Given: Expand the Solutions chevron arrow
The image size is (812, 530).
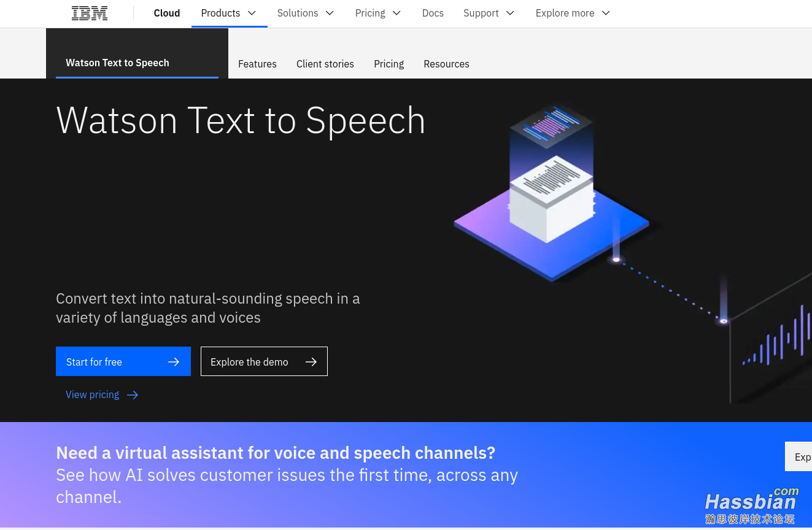Looking at the screenshot, I should coord(330,13).
